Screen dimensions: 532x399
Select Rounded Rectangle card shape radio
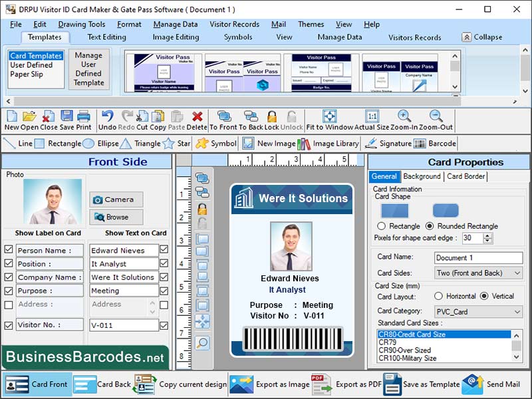(430, 226)
